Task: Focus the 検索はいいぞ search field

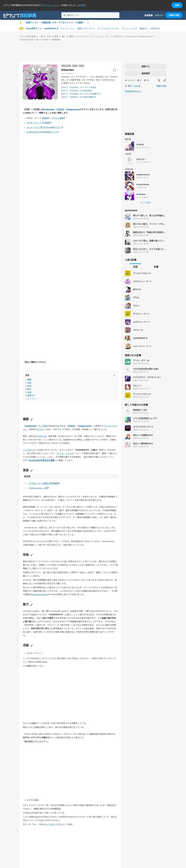Action: coord(91,15)
